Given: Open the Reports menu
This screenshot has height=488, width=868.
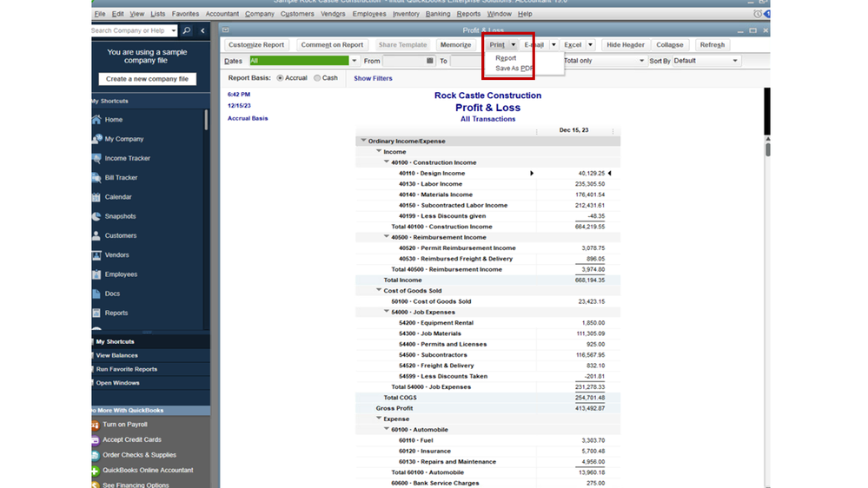Looking at the screenshot, I should click(468, 14).
